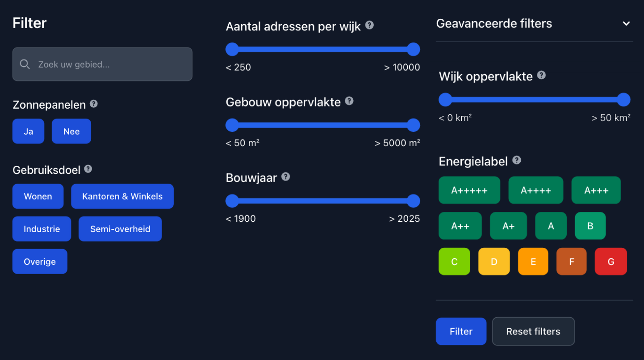
Task: Toggle the Ja solar panels option
Action: click(28, 131)
